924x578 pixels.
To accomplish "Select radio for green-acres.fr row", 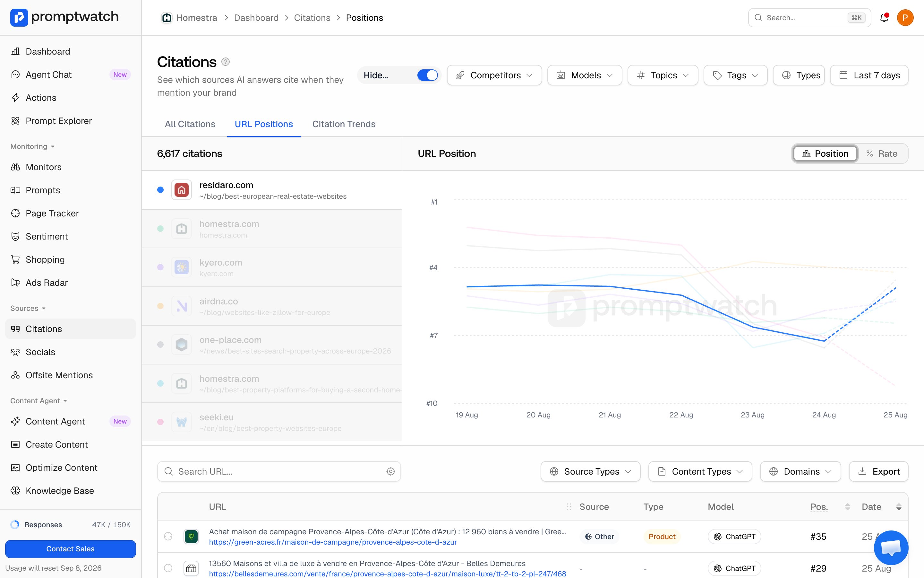I will (x=168, y=536).
